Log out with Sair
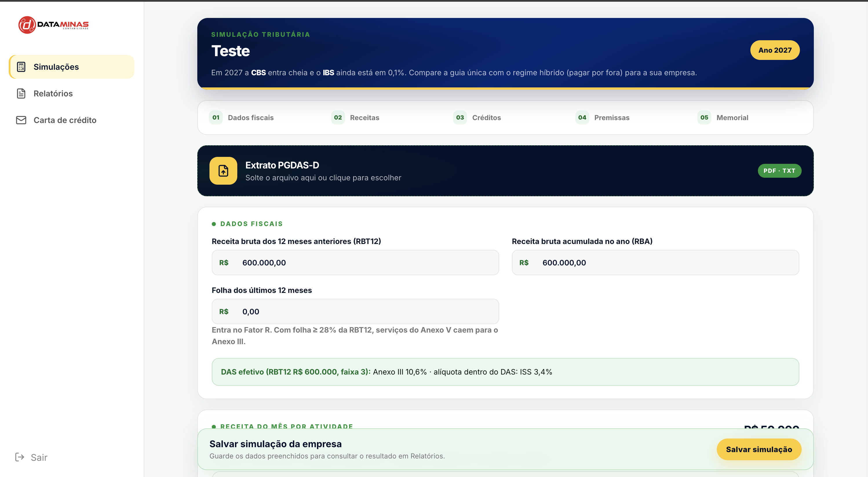Screen dimensions: 868x477 [x=32, y=457]
